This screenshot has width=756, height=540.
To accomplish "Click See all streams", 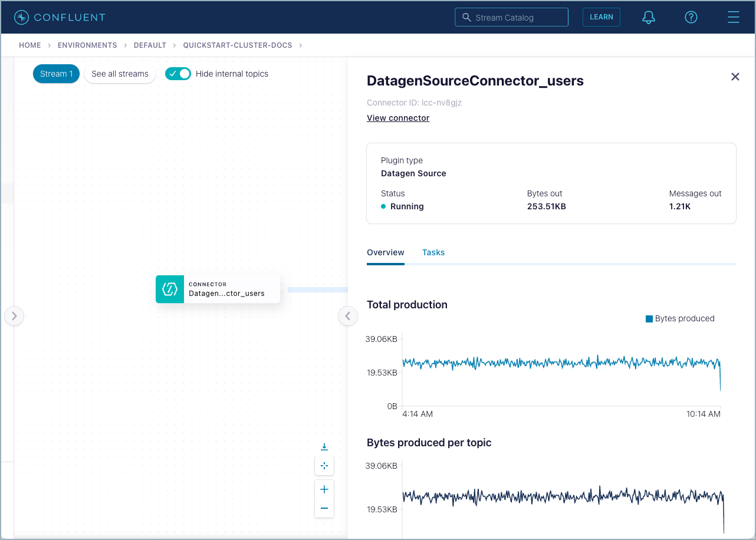I will 120,74.
